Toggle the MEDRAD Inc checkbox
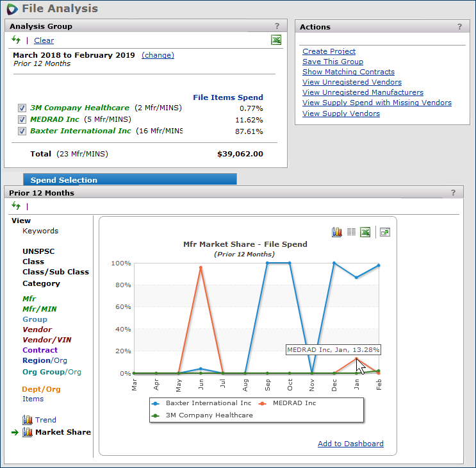The height and width of the screenshot is (468, 476). pos(22,120)
